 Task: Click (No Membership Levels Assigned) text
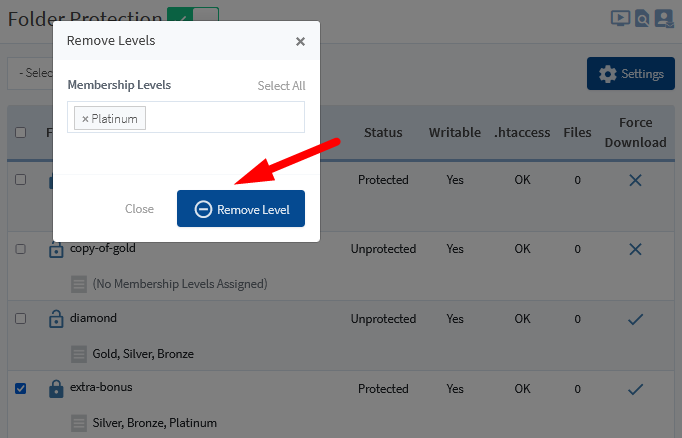180,284
